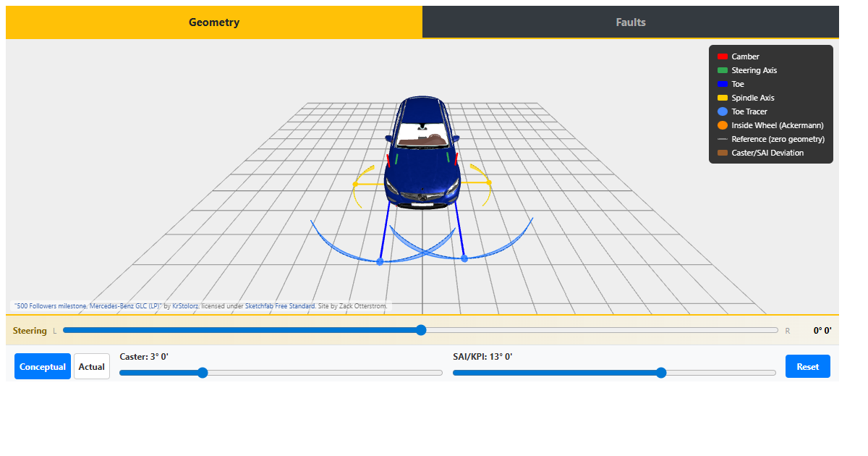Click the Caster: 3° 0' label
The height and width of the screenshot is (456, 868).
coord(144,356)
